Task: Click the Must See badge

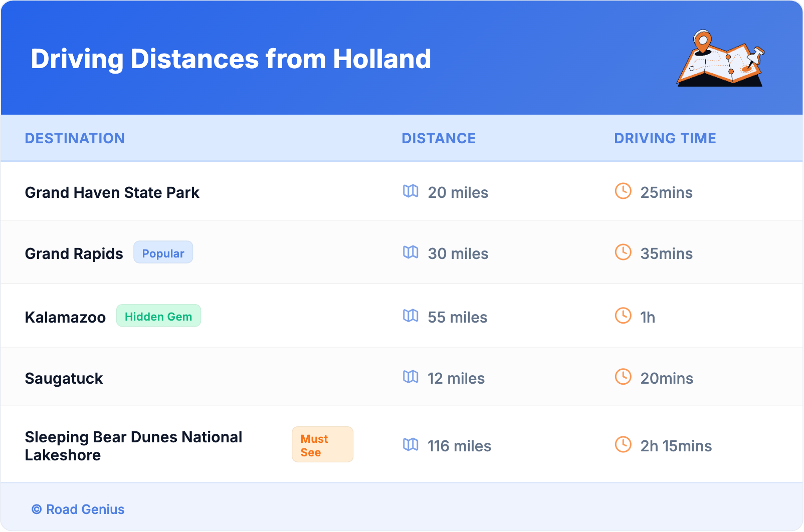Action: pyautogui.click(x=322, y=445)
